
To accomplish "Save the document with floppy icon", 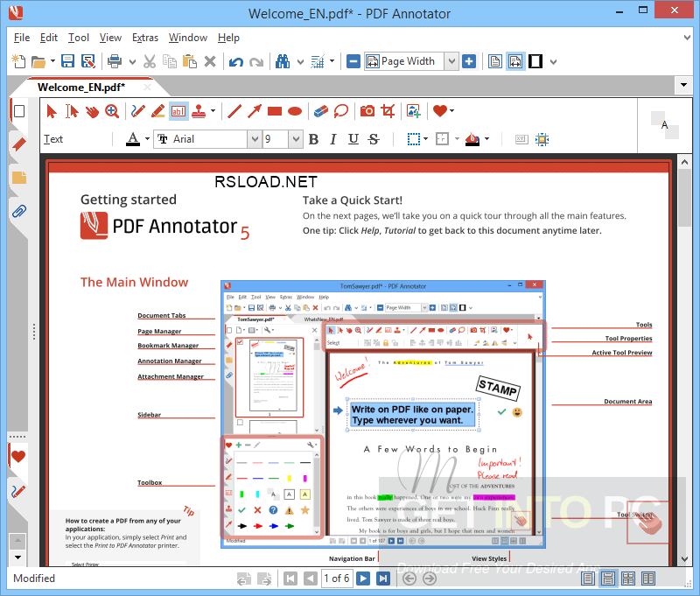I will pos(68,61).
